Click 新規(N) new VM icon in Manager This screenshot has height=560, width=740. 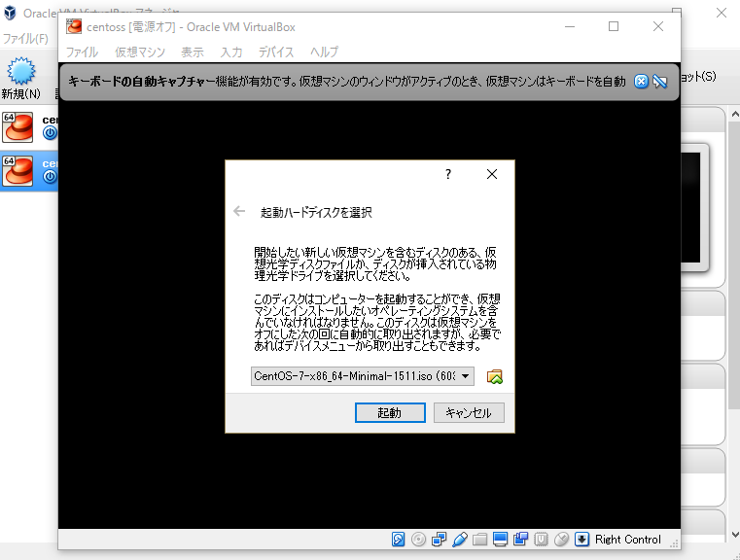[20, 79]
